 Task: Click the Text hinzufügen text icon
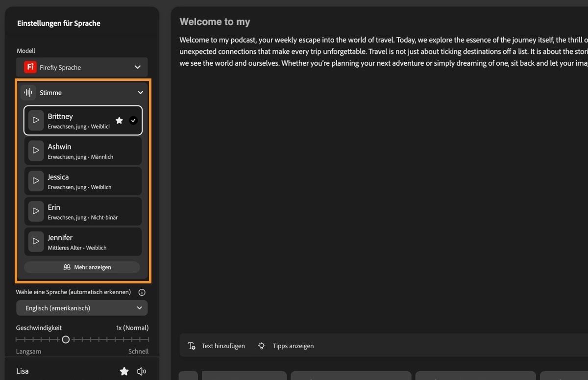point(191,346)
